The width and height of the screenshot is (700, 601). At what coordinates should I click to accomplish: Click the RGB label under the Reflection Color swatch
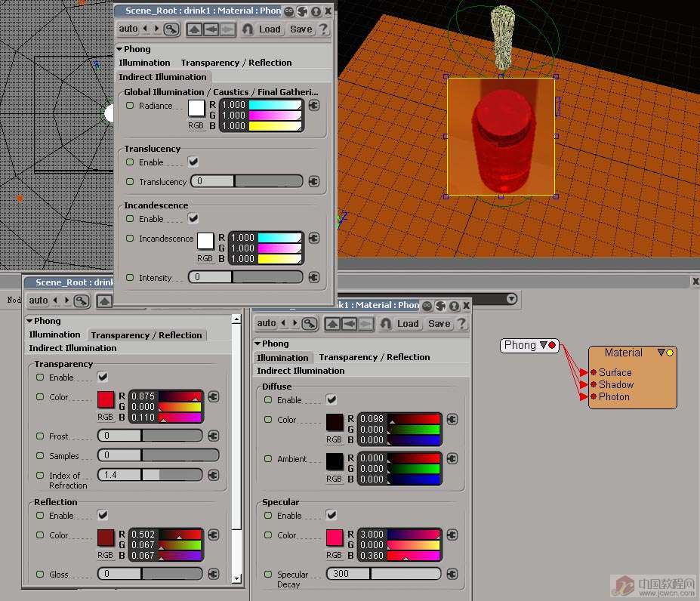(x=106, y=554)
